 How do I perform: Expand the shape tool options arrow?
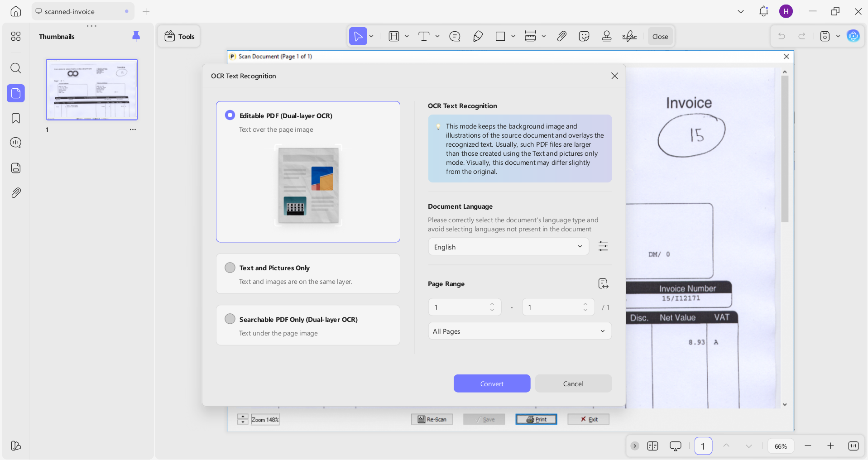click(x=513, y=36)
